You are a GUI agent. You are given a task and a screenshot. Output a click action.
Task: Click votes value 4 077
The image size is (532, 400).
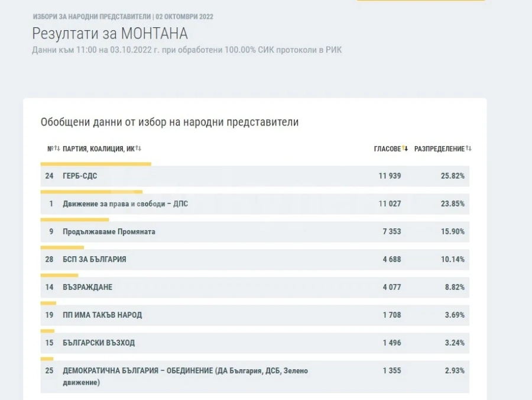(392, 287)
